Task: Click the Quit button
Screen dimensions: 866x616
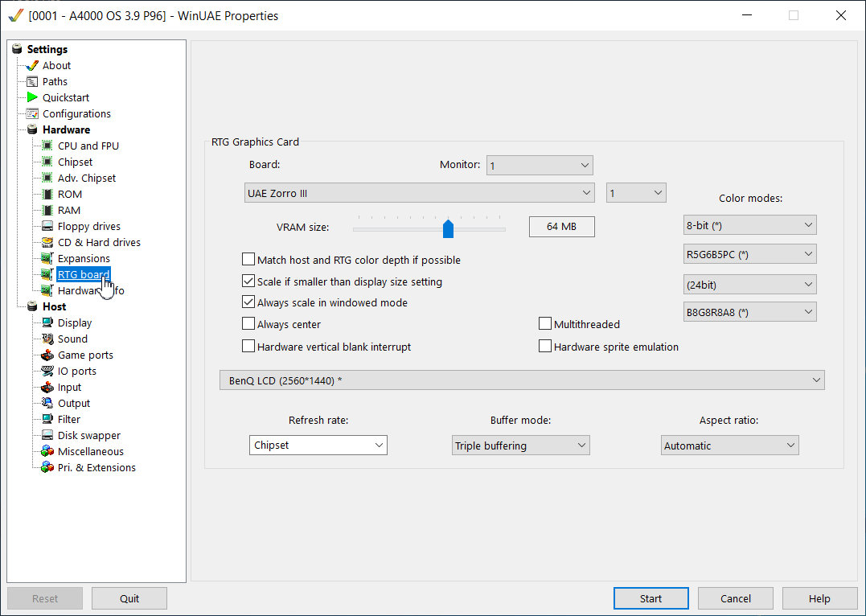Action: [x=129, y=598]
